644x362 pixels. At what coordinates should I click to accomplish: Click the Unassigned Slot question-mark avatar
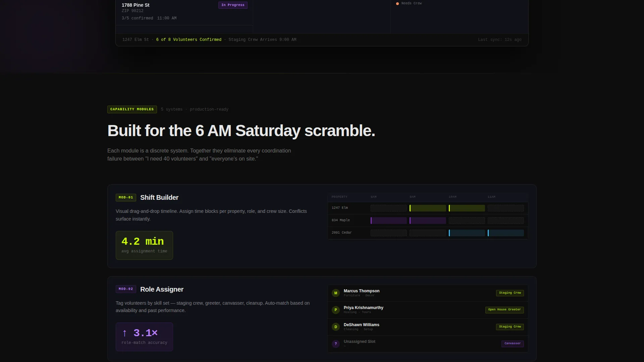click(x=335, y=344)
